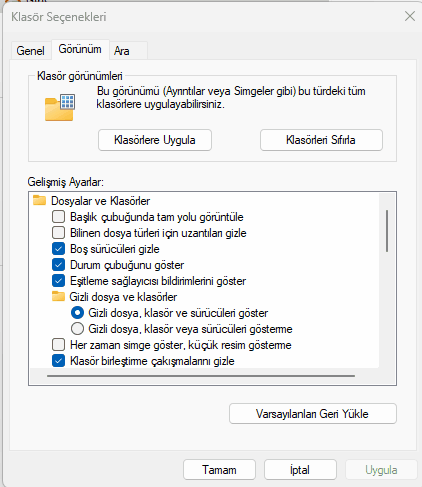This screenshot has width=422, height=487.
Task: Click the Dosyalar ve Klasörler folder icon
Action: tap(39, 201)
